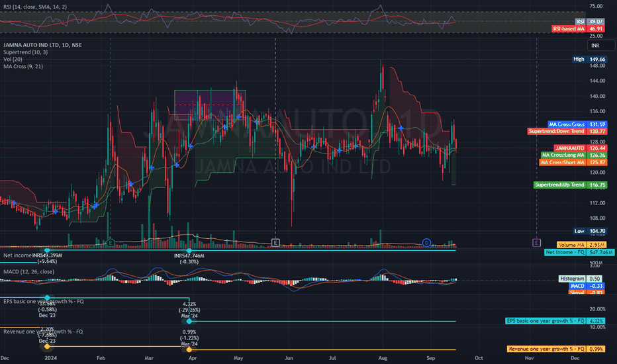Click the net income point labeled INR549.399M

point(47,251)
